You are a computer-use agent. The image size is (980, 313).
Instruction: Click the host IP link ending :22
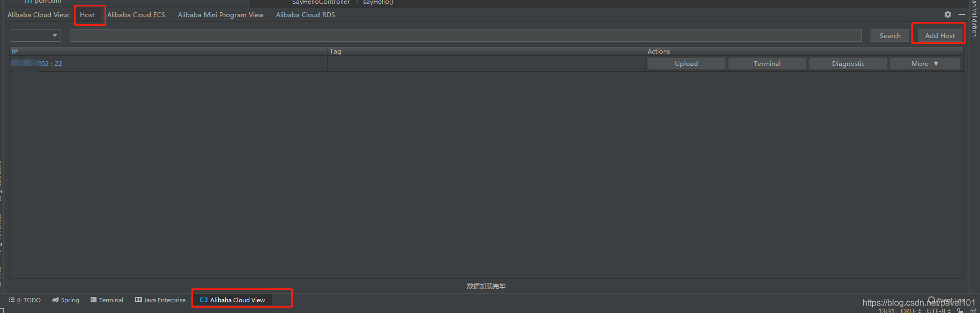tap(37, 63)
